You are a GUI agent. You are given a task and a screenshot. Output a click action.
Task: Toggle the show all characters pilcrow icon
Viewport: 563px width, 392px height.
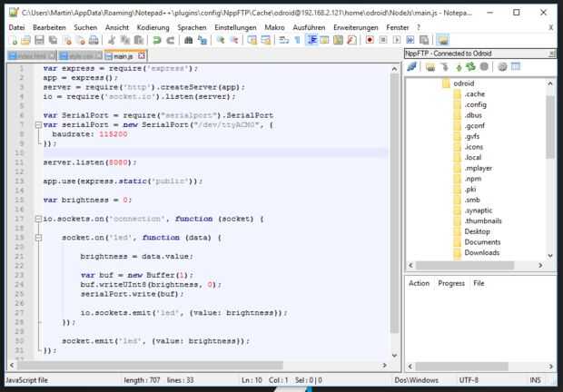click(299, 41)
